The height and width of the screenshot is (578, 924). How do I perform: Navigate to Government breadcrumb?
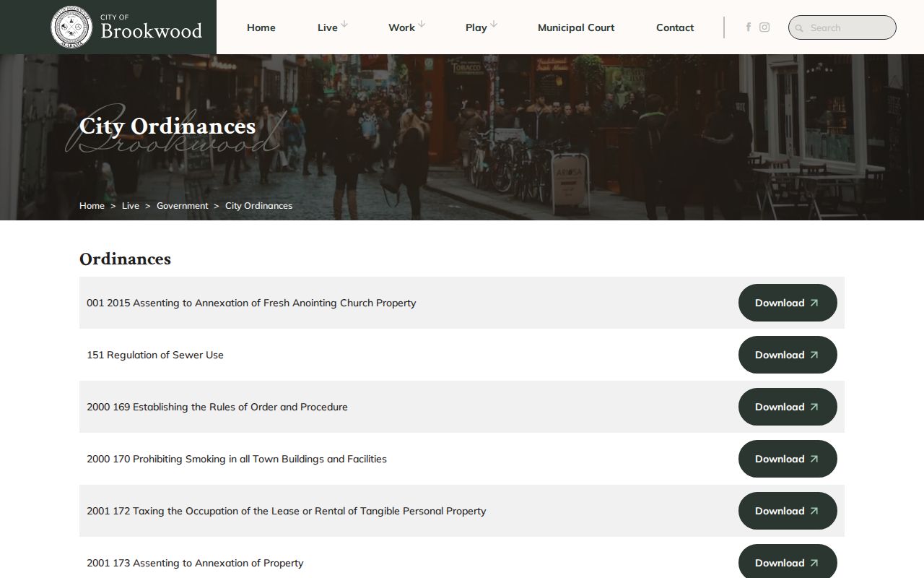183,206
